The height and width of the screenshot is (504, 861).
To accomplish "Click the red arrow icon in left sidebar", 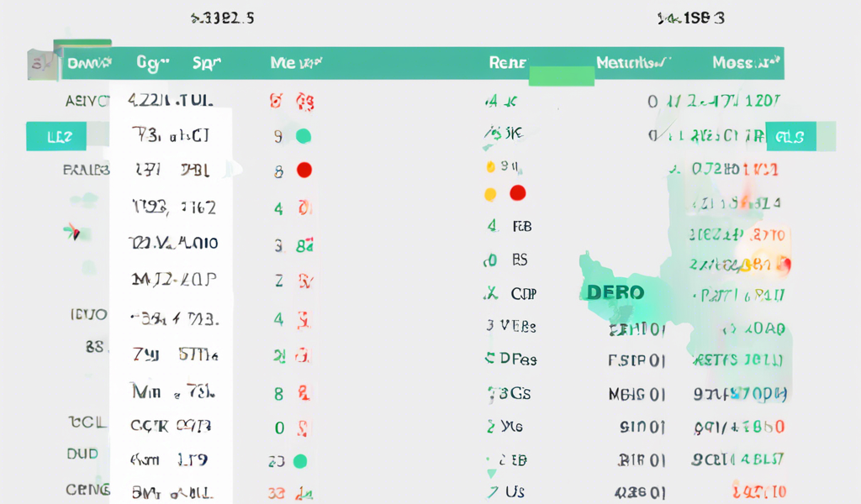I will [72, 233].
